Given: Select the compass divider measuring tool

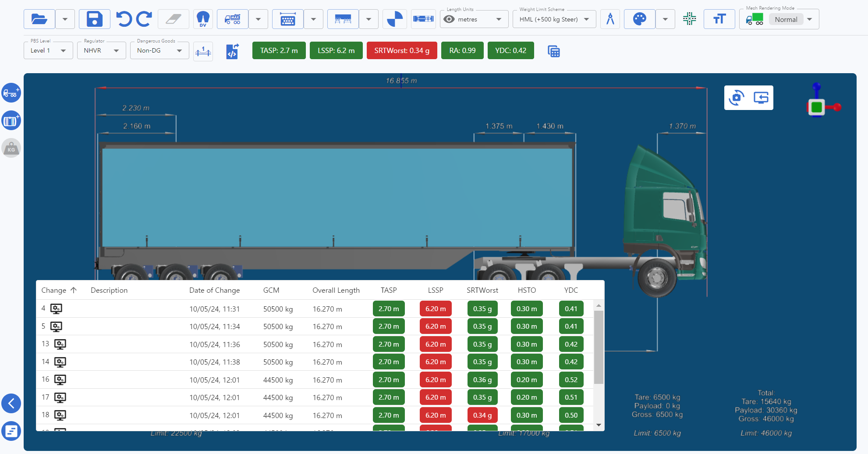Looking at the screenshot, I should pyautogui.click(x=610, y=19).
